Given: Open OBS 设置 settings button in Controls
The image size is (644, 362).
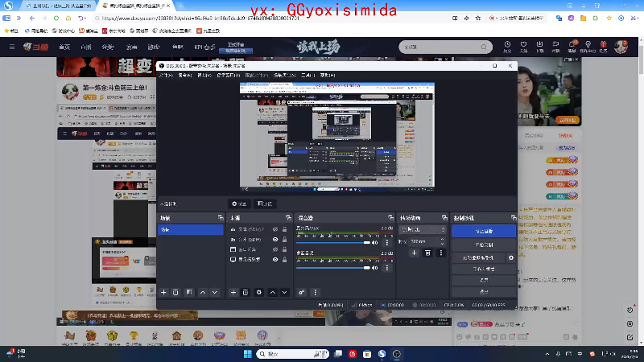Looking at the screenshot, I should click(484, 280).
